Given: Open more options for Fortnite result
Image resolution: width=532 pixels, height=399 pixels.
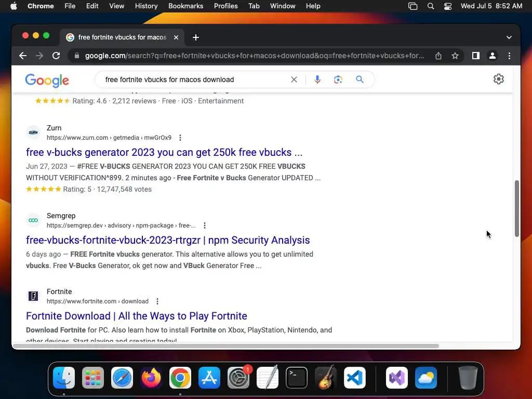Looking at the screenshot, I should [x=157, y=301].
